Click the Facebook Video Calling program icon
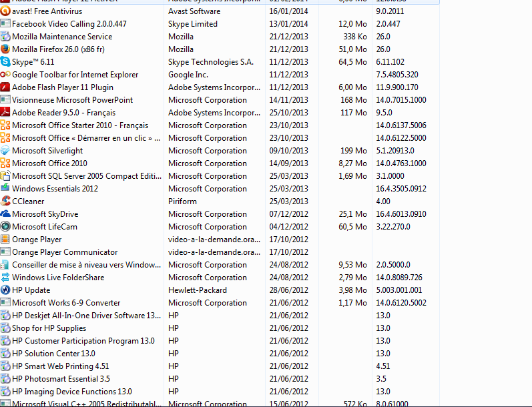This screenshot has width=532, height=407. coord(5,24)
